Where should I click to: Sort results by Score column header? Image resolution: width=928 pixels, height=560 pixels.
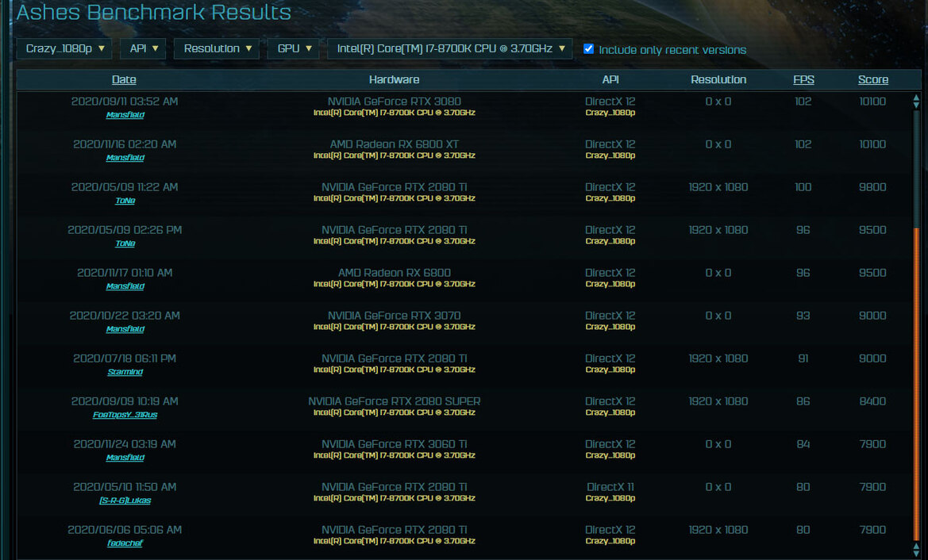(873, 79)
